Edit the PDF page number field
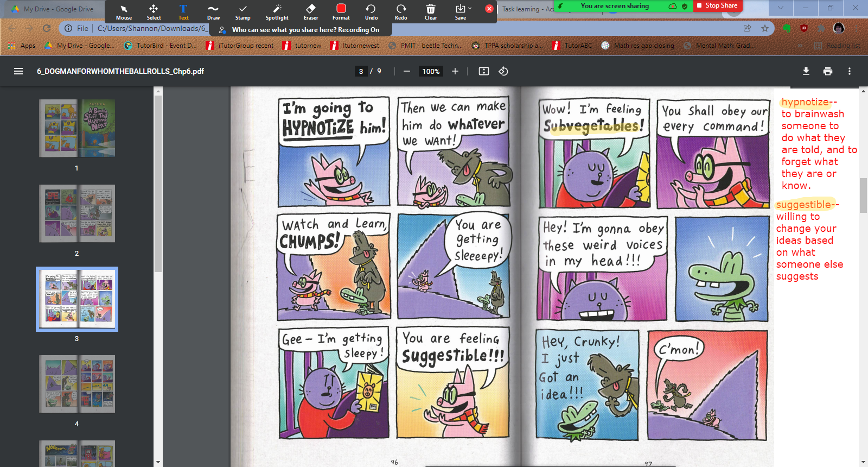The image size is (868, 467). coord(361,71)
